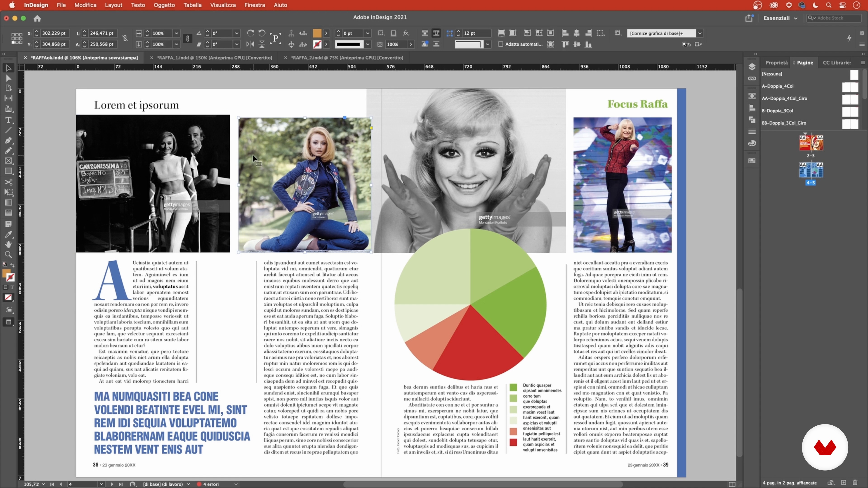Open Essenziali workspace switcher
868x488 pixels.
(x=780, y=18)
